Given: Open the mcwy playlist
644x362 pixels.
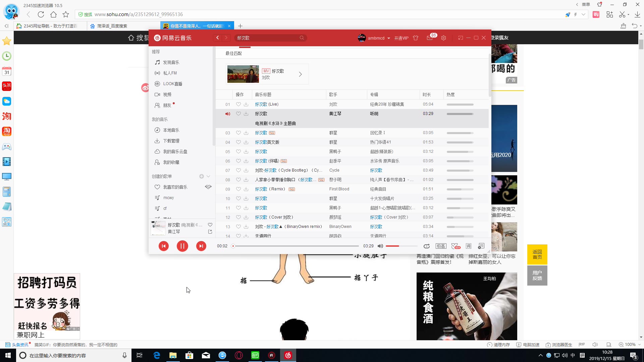Looking at the screenshot, I should (x=168, y=198).
